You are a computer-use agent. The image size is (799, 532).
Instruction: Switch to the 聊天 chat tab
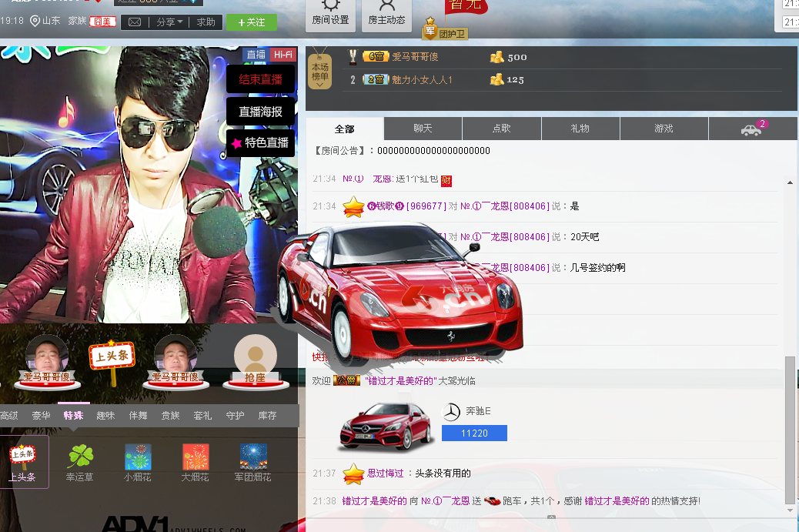click(x=423, y=129)
